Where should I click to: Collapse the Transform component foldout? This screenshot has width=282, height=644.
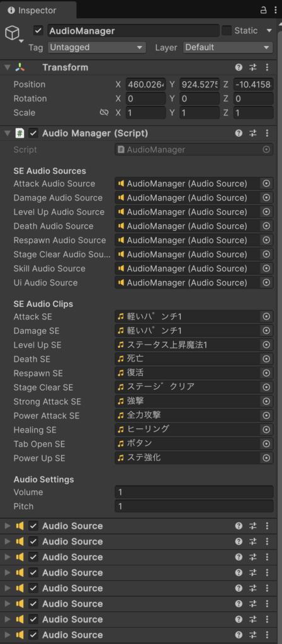8,67
